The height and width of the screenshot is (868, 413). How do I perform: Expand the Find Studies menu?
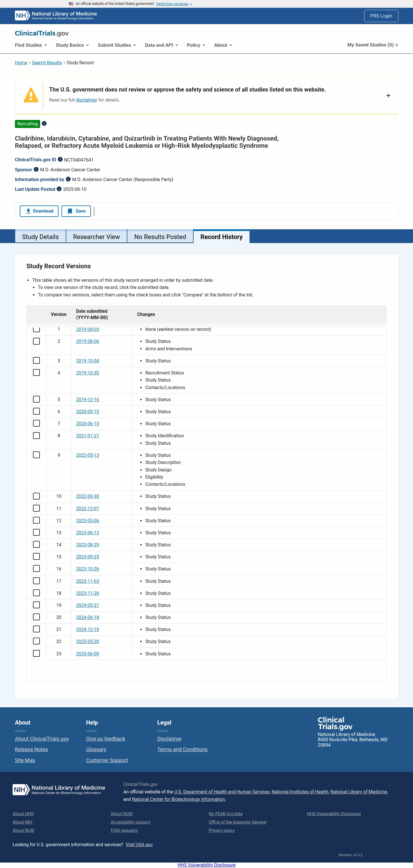31,45
